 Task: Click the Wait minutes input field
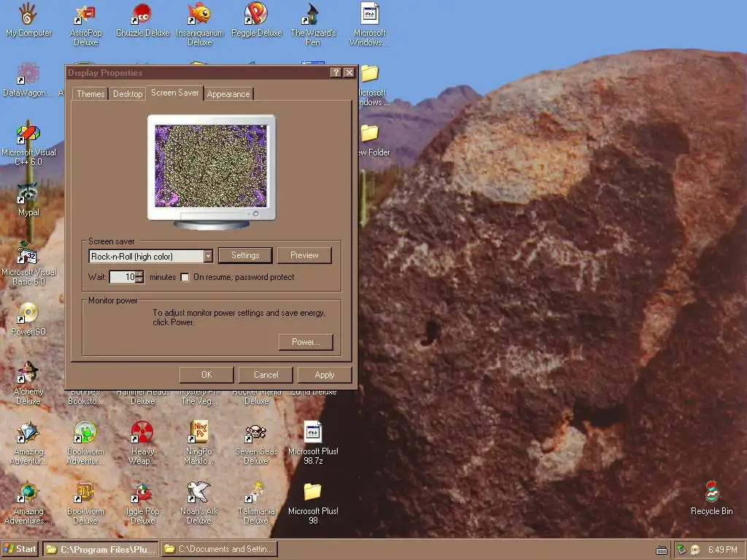click(x=123, y=276)
